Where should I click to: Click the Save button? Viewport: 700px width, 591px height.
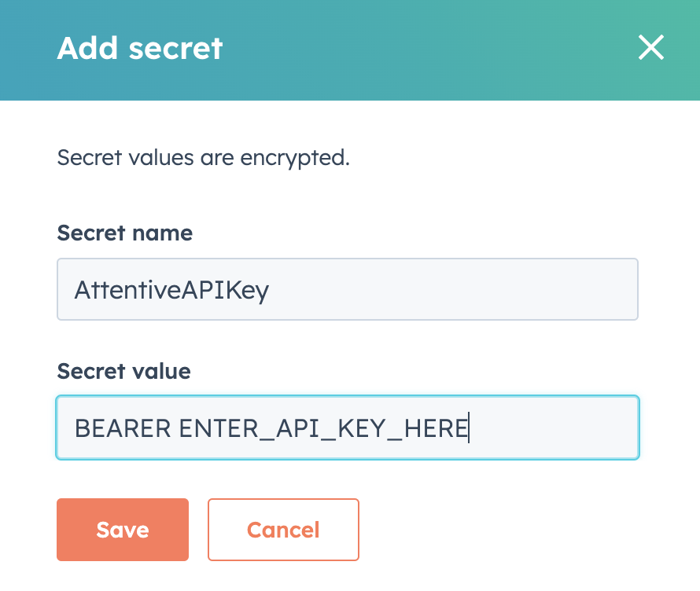click(123, 530)
